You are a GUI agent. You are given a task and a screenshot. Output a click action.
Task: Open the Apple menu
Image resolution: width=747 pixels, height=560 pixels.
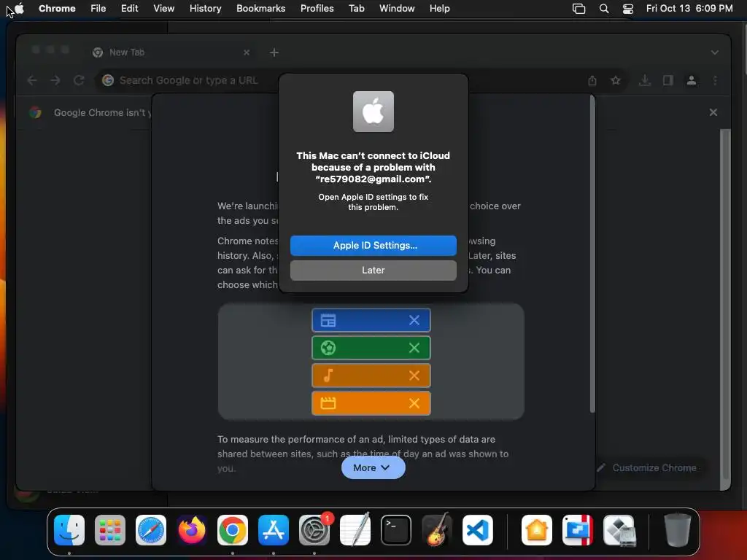(20, 8)
